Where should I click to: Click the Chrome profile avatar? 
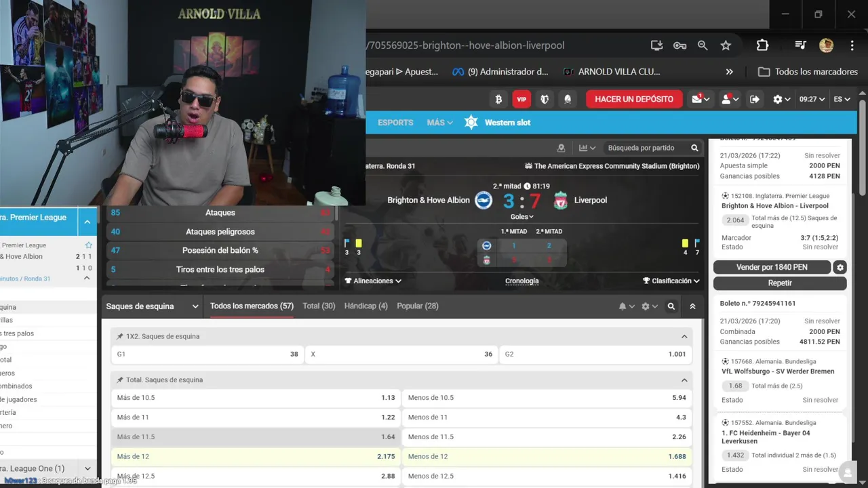[x=826, y=45]
